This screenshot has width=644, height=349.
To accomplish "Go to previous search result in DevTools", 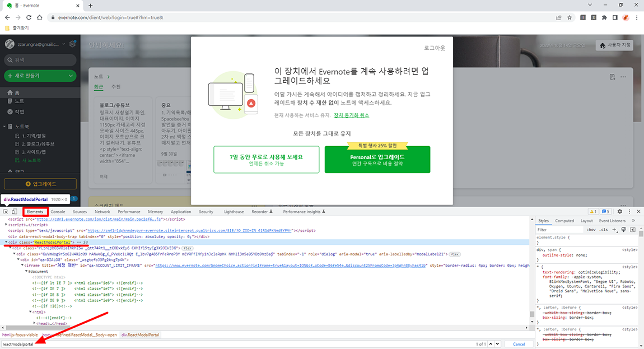I will [491, 344].
